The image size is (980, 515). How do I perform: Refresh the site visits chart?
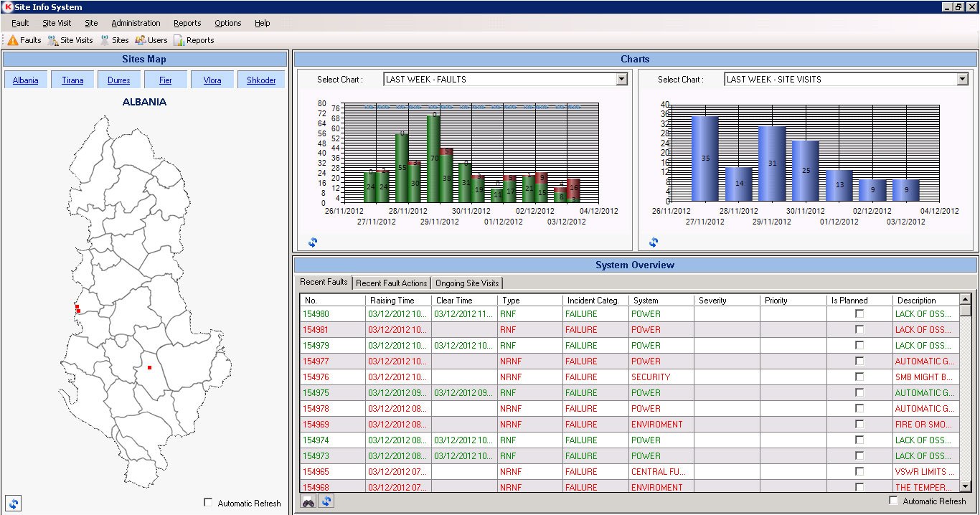(x=654, y=242)
